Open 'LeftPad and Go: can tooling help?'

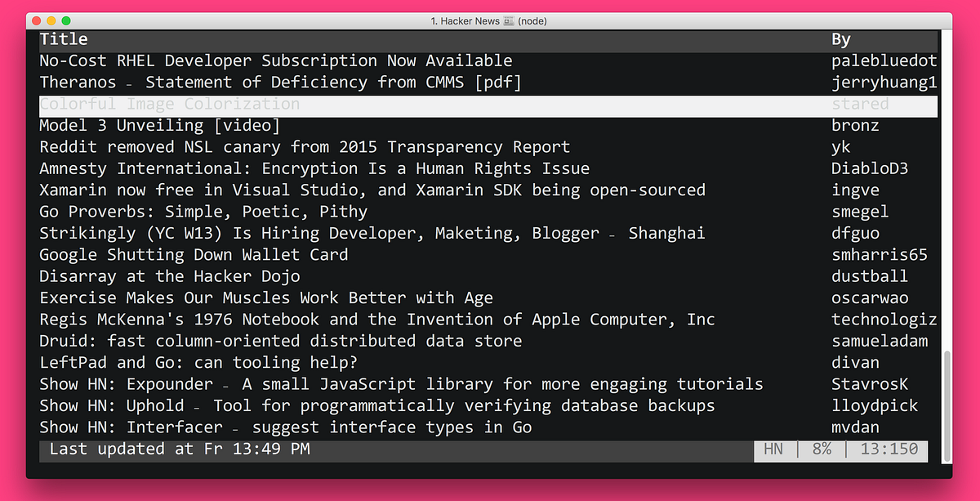(x=198, y=362)
